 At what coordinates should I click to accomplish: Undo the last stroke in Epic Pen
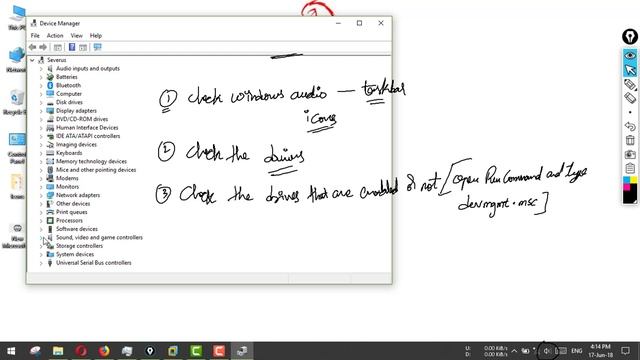coord(630,126)
